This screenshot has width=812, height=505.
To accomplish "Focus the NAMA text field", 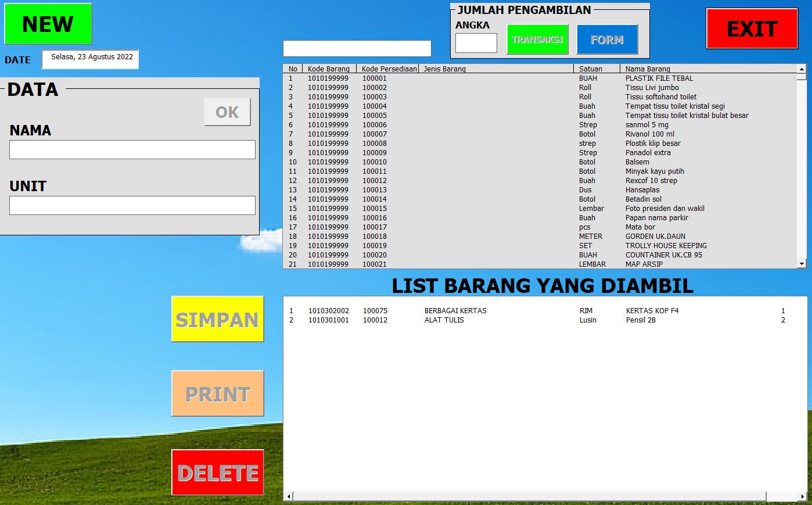I will pos(132,149).
